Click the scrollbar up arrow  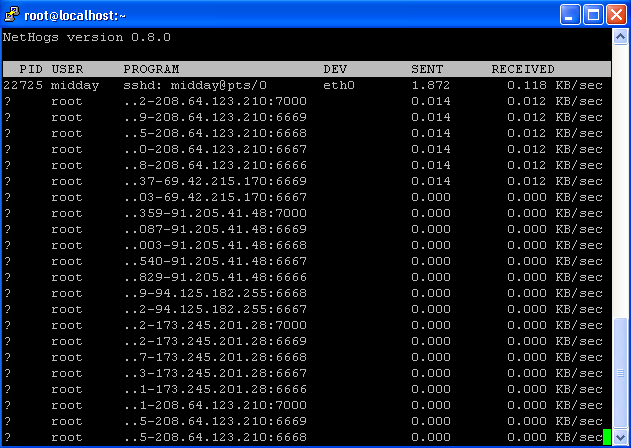[x=620, y=37]
